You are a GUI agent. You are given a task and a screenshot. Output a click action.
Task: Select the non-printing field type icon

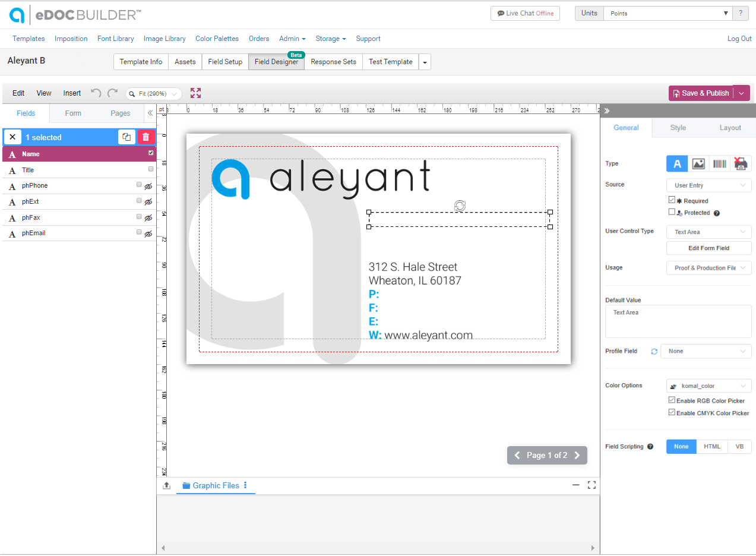click(741, 164)
